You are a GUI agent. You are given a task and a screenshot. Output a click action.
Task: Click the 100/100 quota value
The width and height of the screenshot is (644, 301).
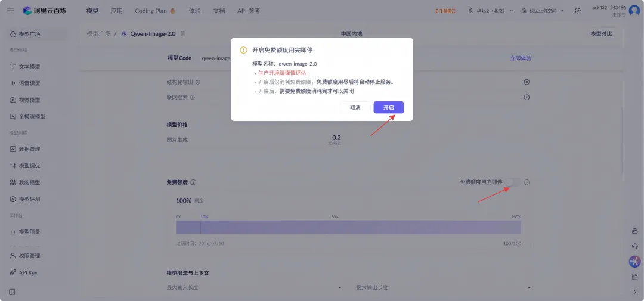click(512, 244)
